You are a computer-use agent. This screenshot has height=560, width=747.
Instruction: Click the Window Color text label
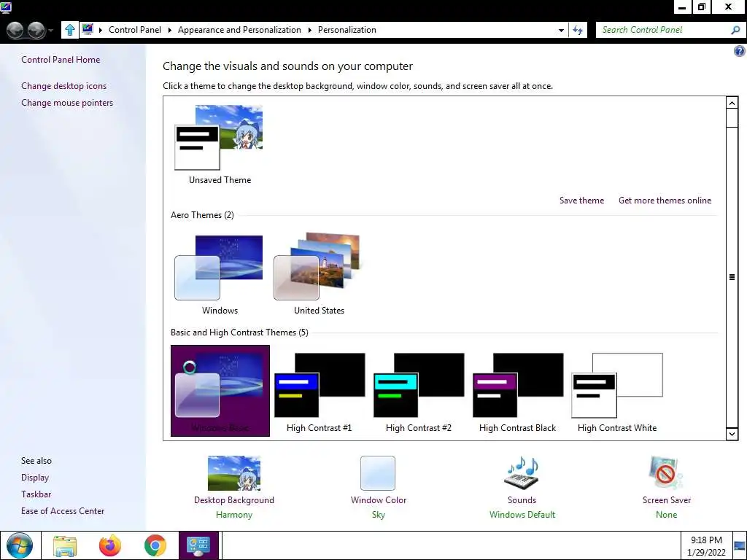pyautogui.click(x=379, y=500)
